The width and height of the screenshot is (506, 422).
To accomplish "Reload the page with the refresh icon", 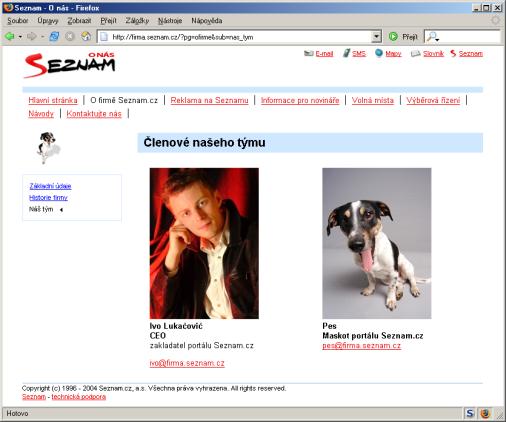I will [54, 36].
